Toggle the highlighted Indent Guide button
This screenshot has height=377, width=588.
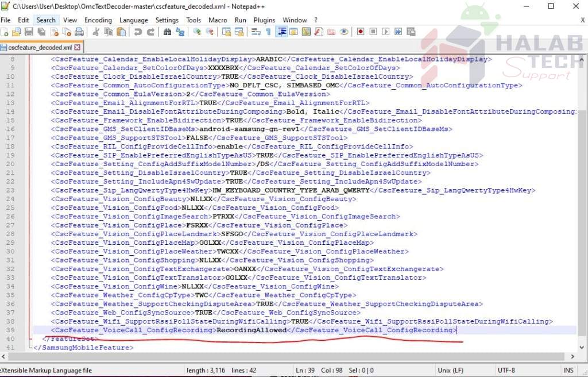pyautogui.click(x=281, y=32)
